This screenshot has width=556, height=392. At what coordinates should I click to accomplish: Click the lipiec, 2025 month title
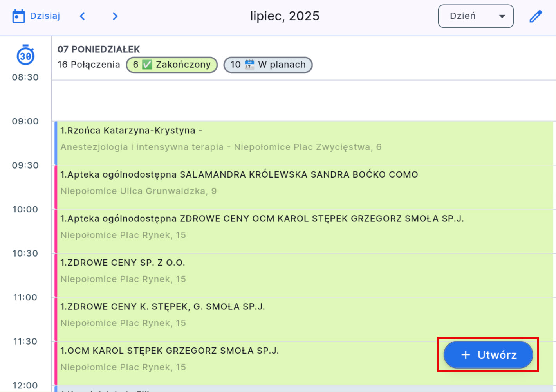[x=285, y=16]
